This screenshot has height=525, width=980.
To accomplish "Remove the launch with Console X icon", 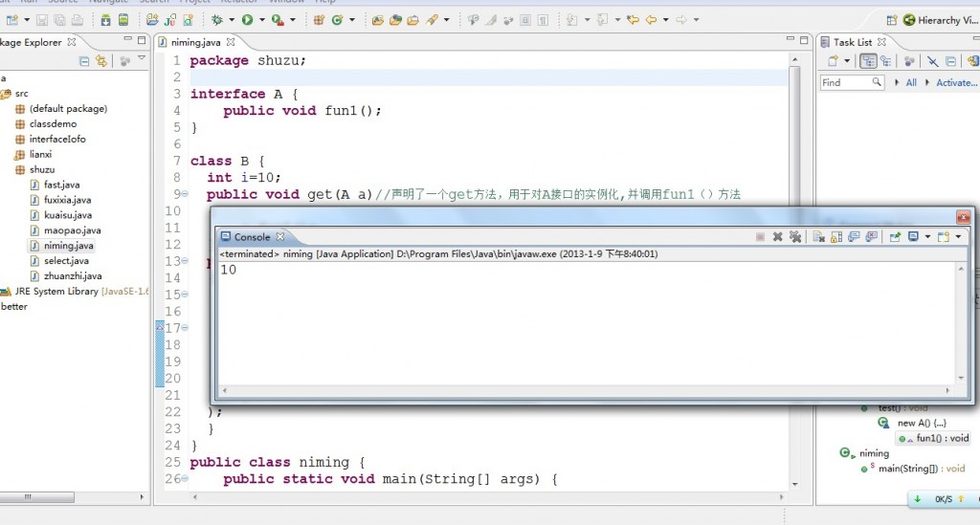I will [778, 237].
